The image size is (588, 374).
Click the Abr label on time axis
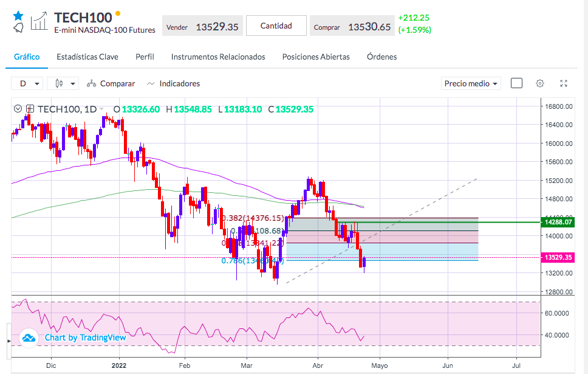[x=318, y=365]
